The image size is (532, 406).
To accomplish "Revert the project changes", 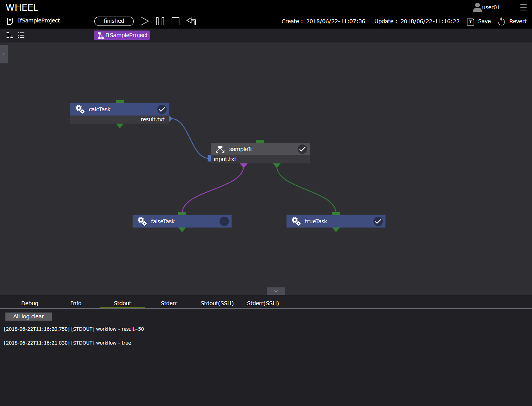I will [x=512, y=21].
